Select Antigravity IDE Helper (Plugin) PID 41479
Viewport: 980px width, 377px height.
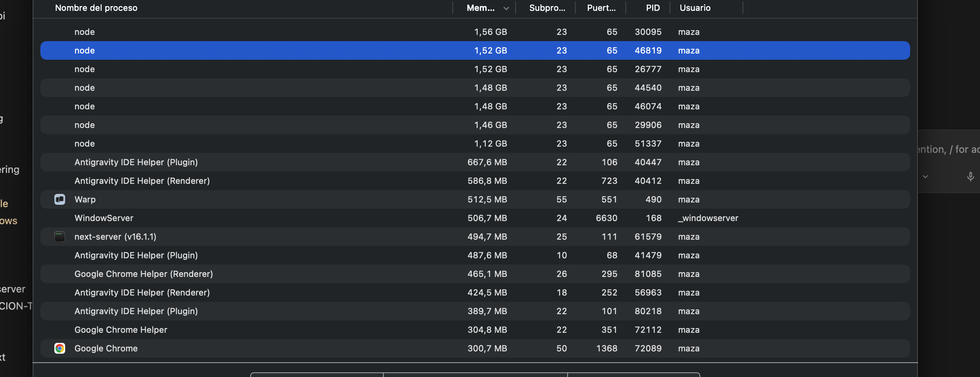475,255
